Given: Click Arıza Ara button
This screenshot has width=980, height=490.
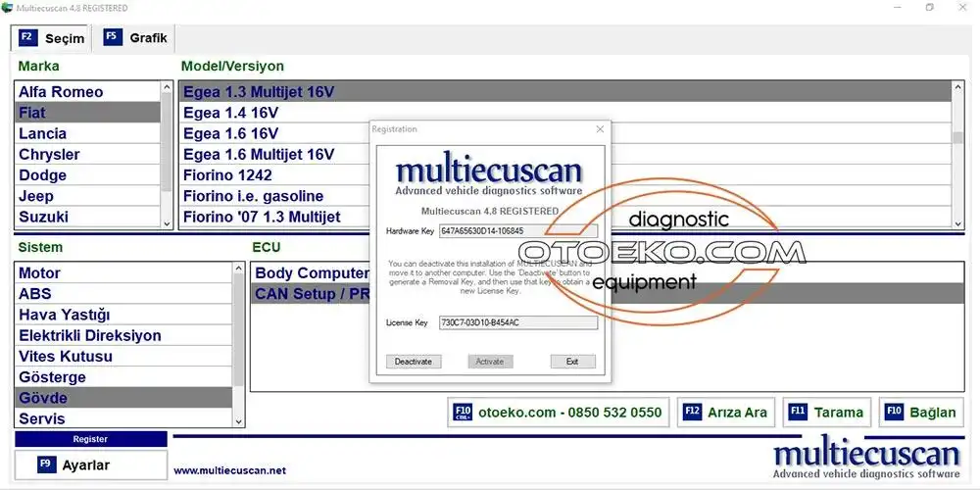Looking at the screenshot, I should (725, 413).
